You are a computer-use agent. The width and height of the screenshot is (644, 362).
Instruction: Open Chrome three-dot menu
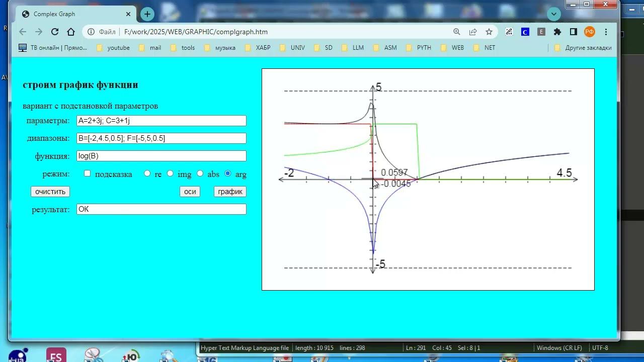click(x=606, y=32)
